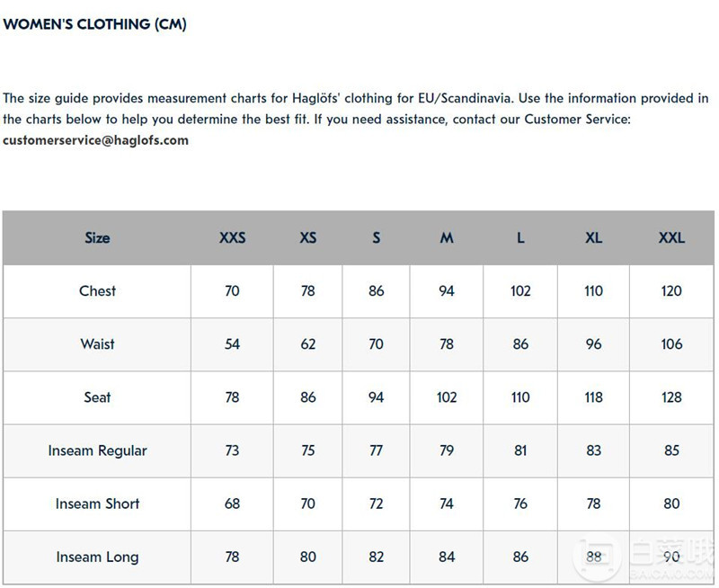Click the Inseam Short value 72 for S
Screen dimensions: 719x588
click(376, 503)
